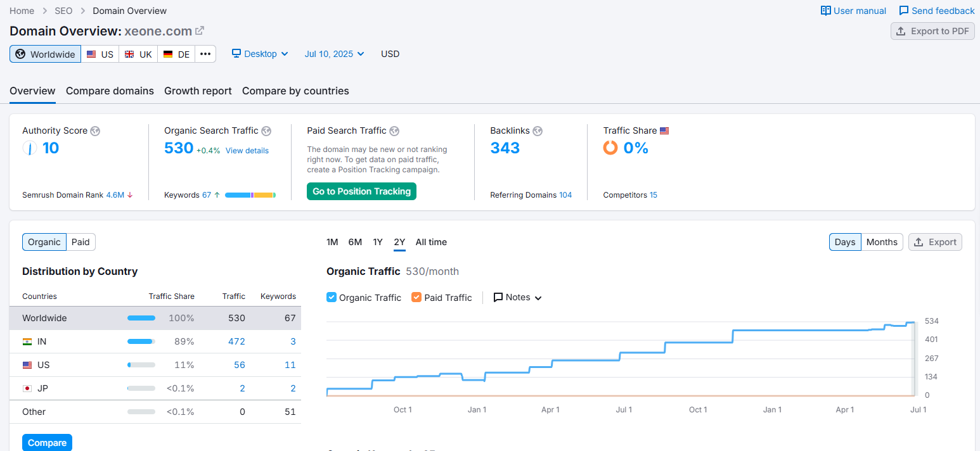Uncheck the Paid Traffic checkbox
The width and height of the screenshot is (980, 451).
pyautogui.click(x=416, y=297)
